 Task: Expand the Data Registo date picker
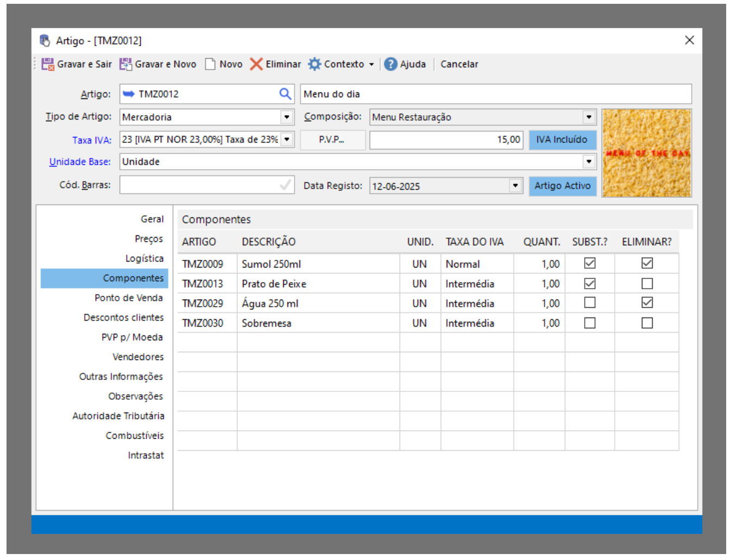(x=515, y=186)
